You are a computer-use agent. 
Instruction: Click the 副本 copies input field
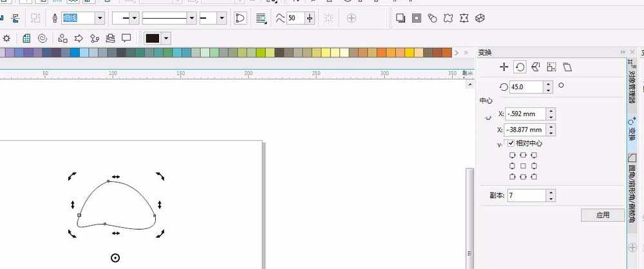[526, 195]
